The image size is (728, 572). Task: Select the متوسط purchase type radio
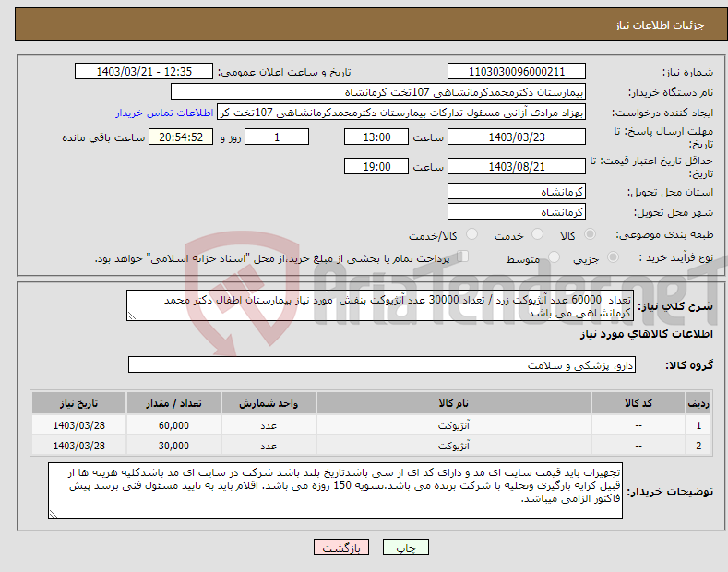pos(554,257)
